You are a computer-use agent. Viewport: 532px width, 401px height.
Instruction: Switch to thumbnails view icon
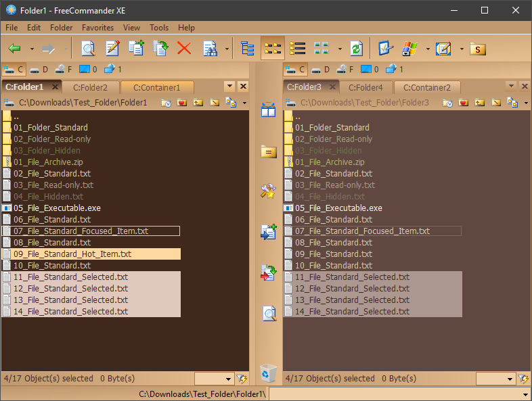[322, 49]
